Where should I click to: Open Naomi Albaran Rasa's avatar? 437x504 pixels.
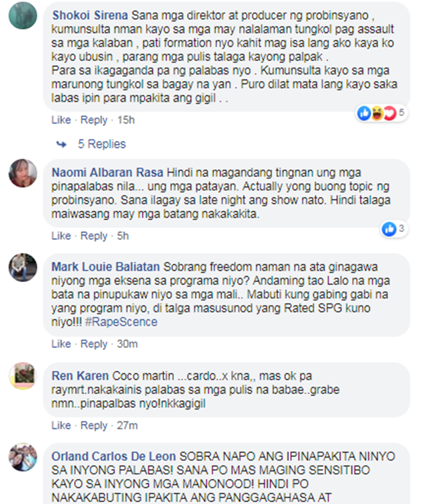[x=23, y=173]
